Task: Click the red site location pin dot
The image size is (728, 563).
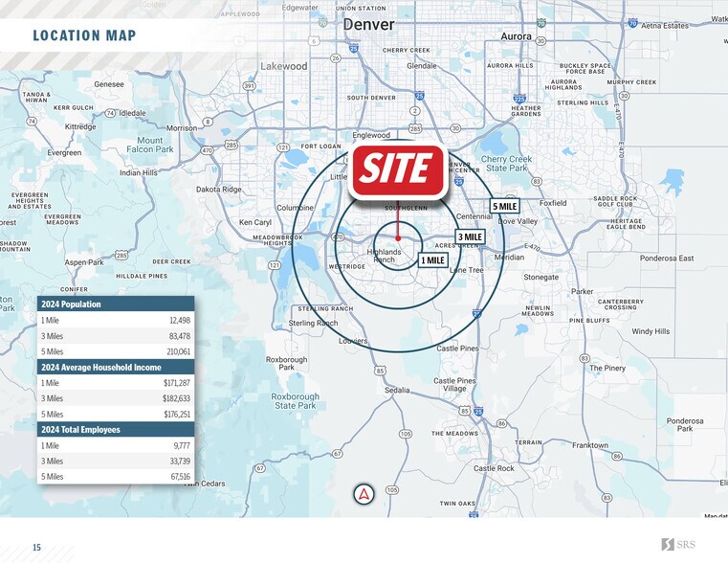Action: tap(398, 237)
